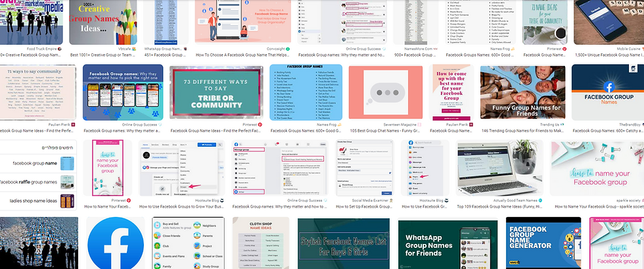
Task: Open 'Stylish Facebook Names List For Boys & Girls' image
Action: [343, 243]
